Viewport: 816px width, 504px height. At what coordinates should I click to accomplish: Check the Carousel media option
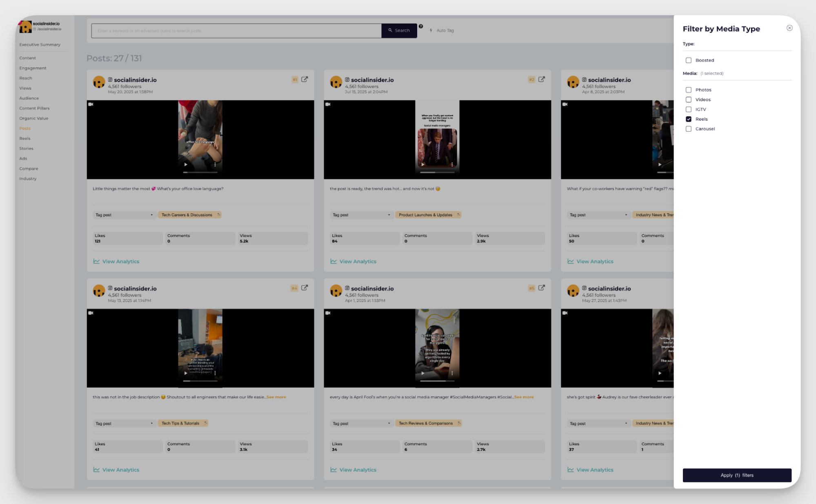(689, 129)
